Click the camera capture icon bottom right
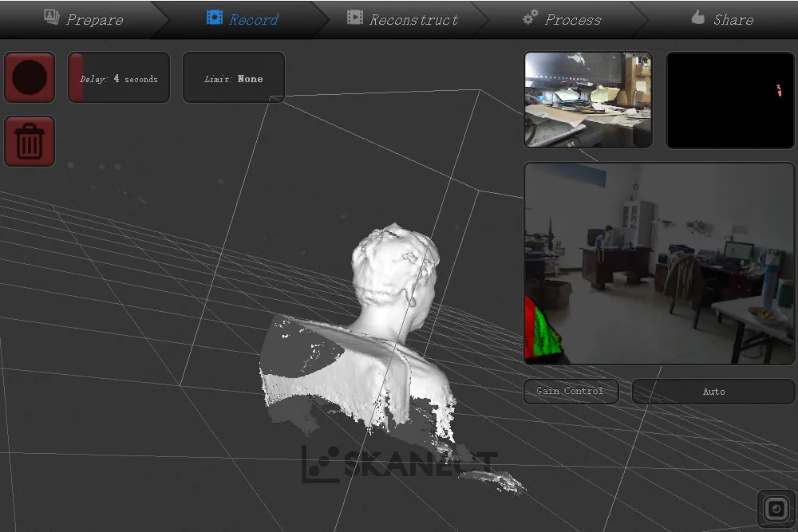798x532 pixels. pos(776,508)
